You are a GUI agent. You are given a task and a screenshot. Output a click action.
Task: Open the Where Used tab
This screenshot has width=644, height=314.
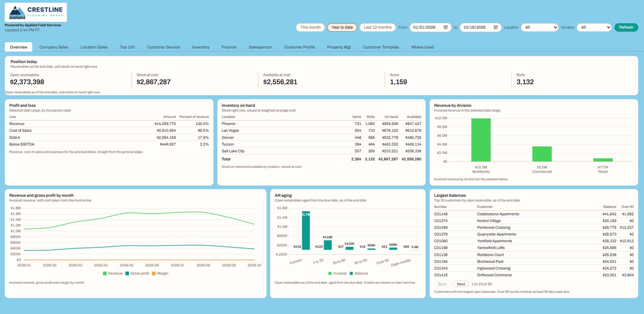point(423,47)
